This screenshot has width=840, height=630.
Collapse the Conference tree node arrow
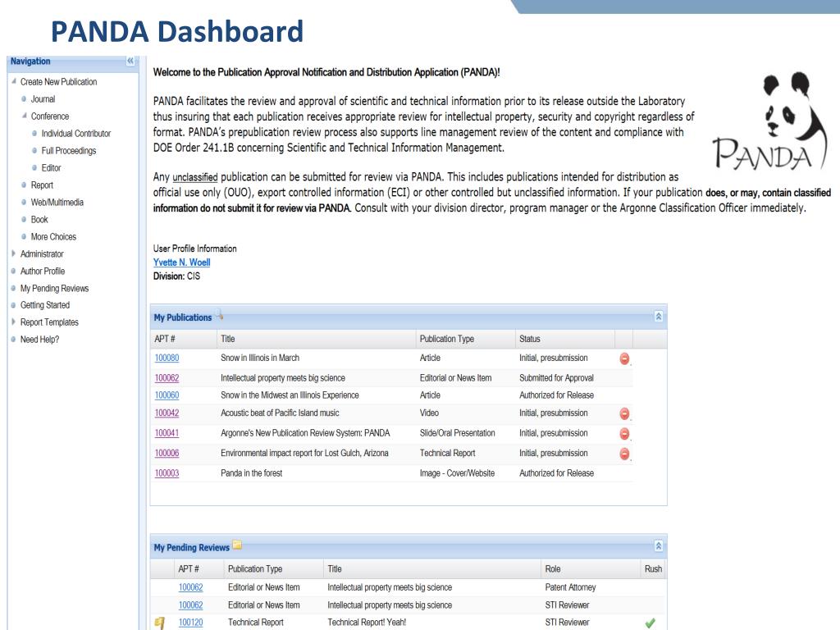(x=24, y=116)
